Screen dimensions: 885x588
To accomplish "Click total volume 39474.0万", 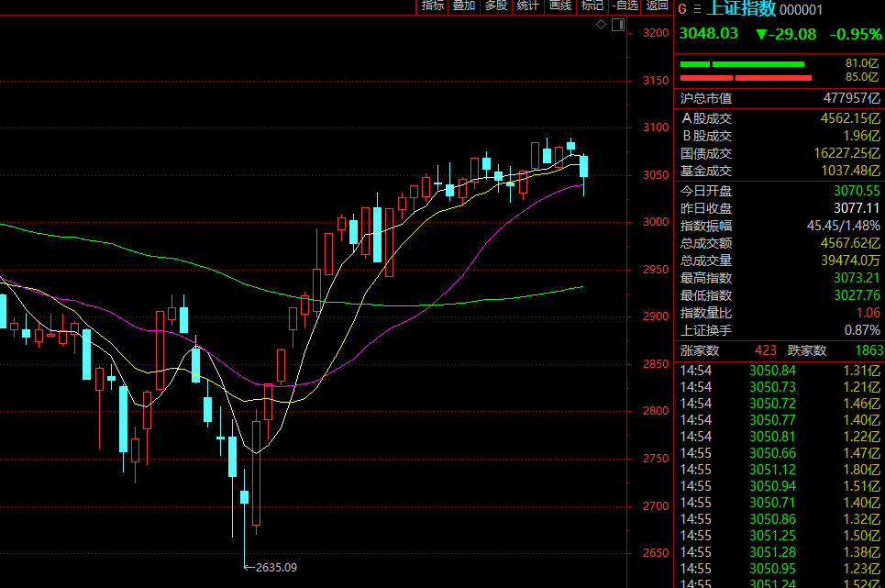I will click(x=850, y=261).
